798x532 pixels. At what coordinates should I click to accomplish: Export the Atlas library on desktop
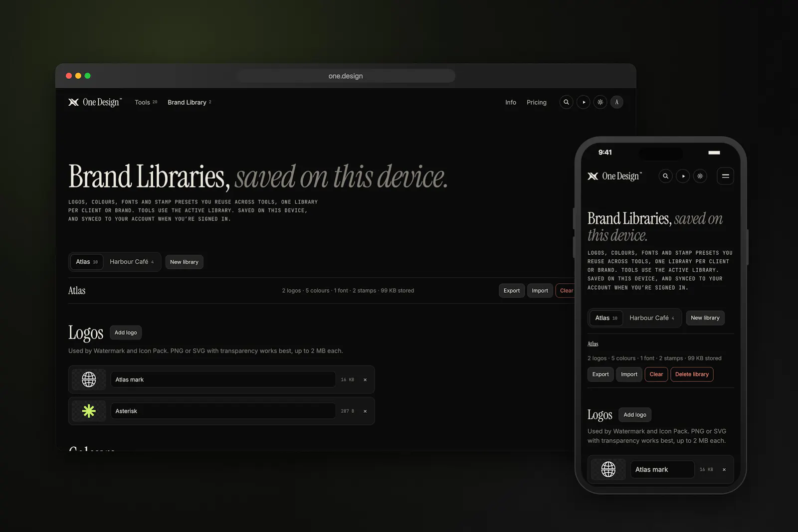[x=512, y=291]
